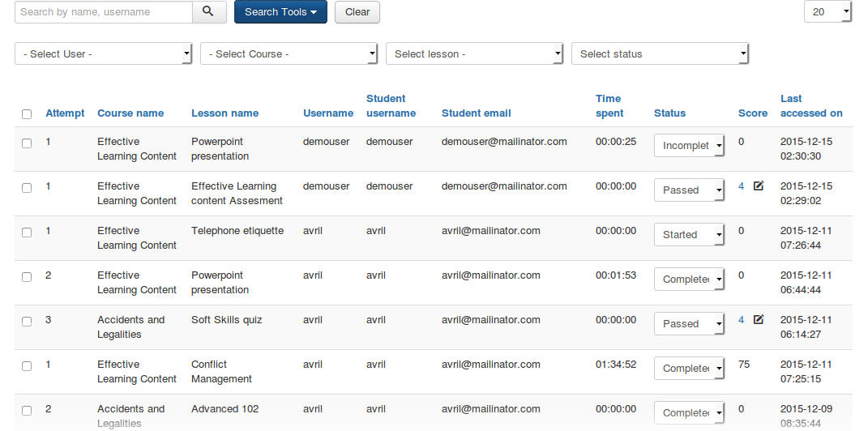Image resolution: width=868 pixels, height=431 pixels.
Task: Focus the search by name, username field
Action: click(104, 12)
